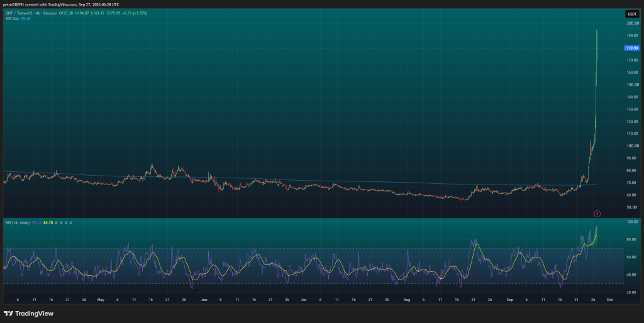Click the Sep label on time axis

509,300
